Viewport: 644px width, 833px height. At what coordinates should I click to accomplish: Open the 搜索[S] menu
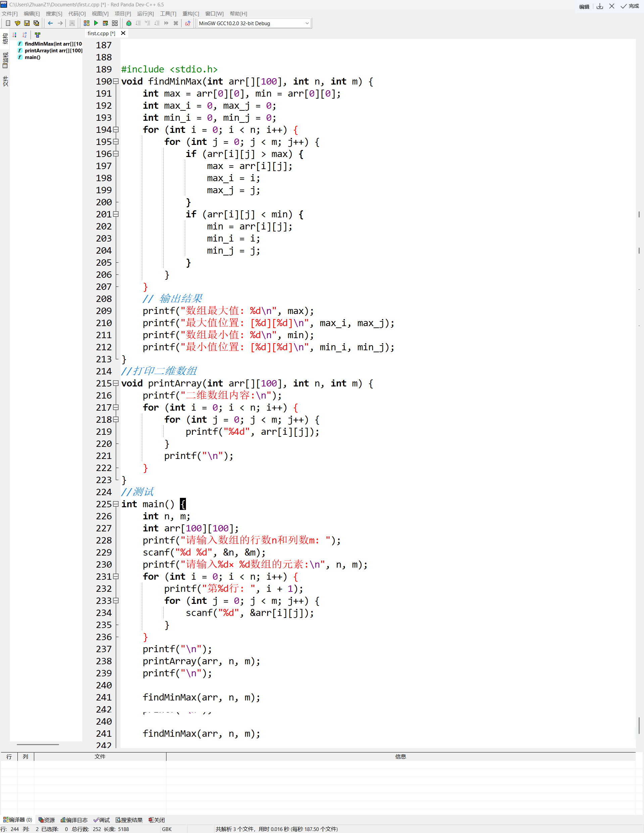54,14
